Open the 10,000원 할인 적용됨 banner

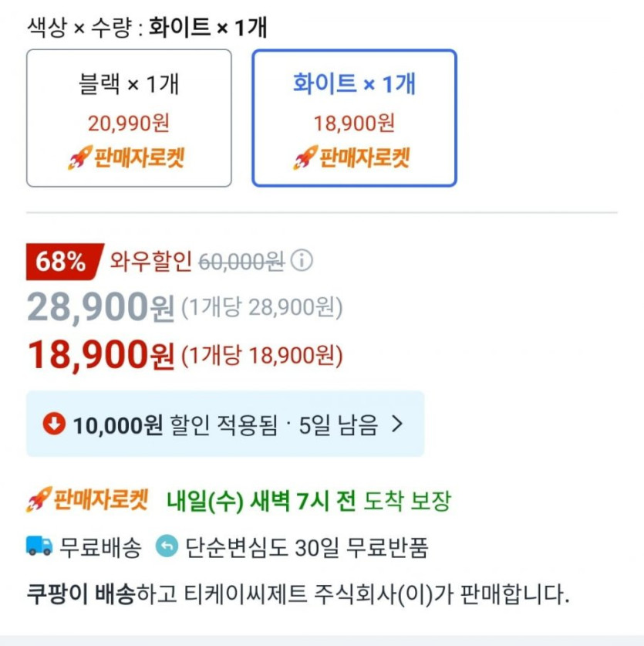[x=224, y=424]
